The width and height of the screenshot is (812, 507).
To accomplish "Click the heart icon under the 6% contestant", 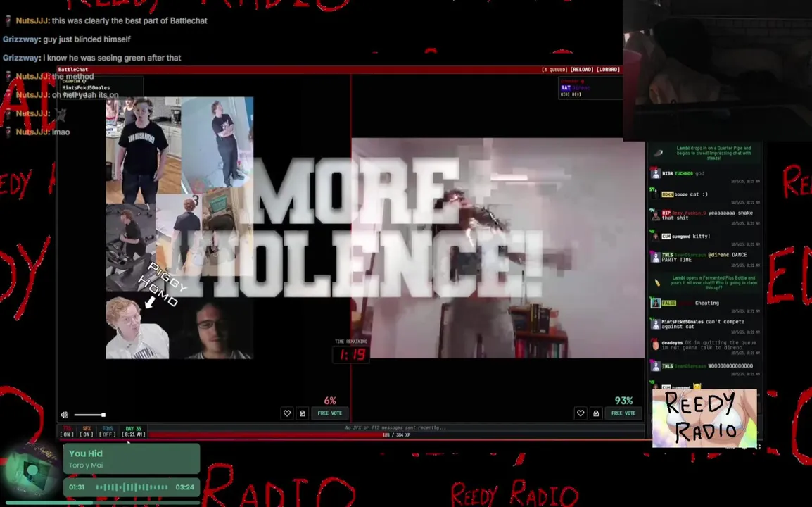I will 287,413.
